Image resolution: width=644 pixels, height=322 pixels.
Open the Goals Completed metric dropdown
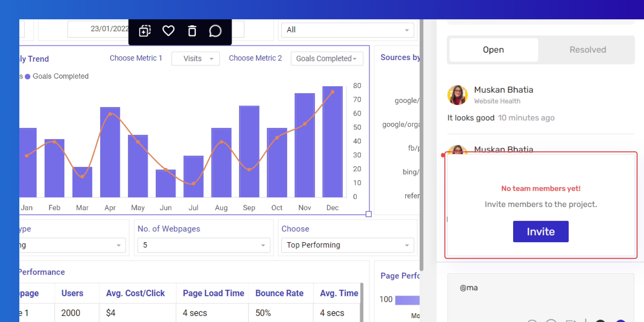[327, 58]
